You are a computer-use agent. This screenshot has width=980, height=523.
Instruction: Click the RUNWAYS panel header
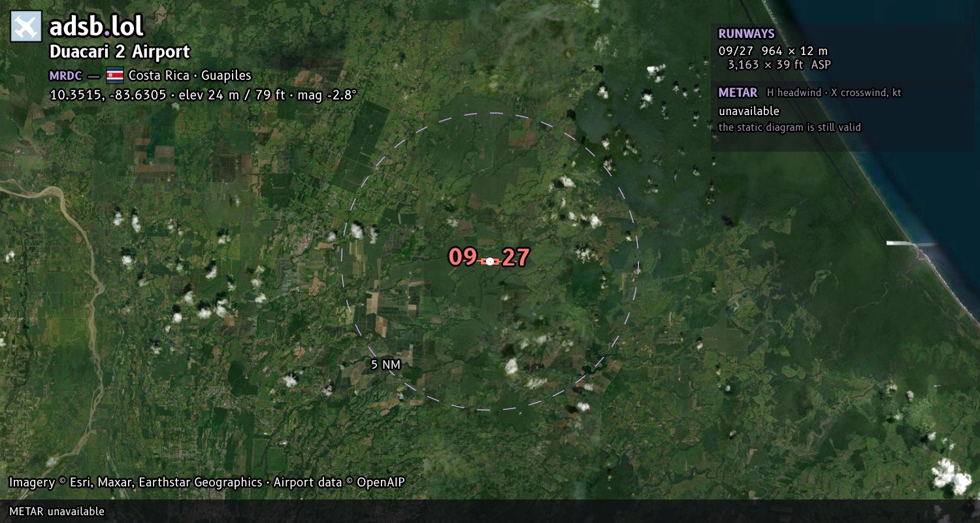pyautogui.click(x=746, y=34)
